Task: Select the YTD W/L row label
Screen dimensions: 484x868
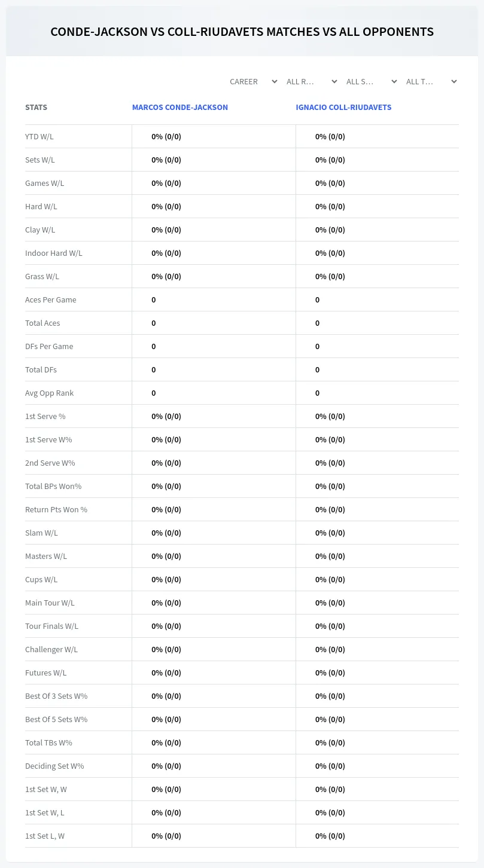Action: point(39,136)
